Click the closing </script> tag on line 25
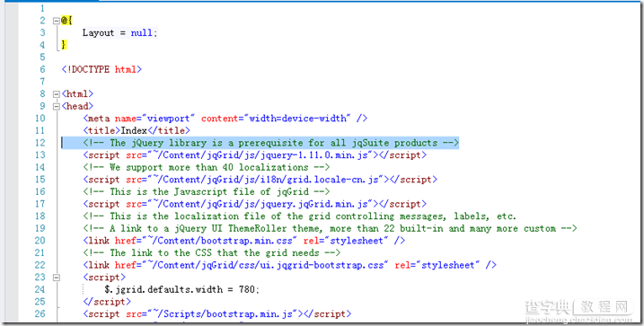The height and width of the screenshot is (326, 644). (107, 302)
